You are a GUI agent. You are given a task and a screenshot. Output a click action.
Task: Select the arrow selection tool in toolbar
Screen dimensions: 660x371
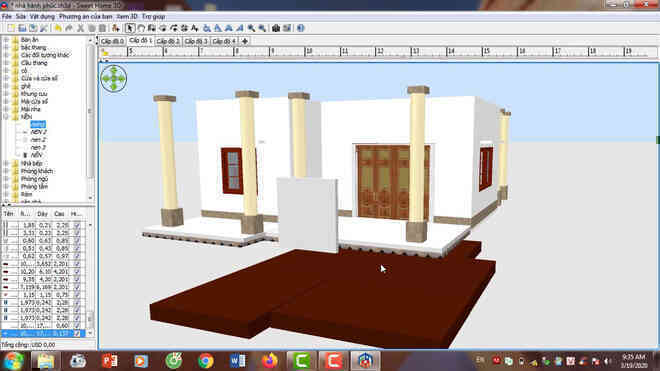(x=130, y=28)
